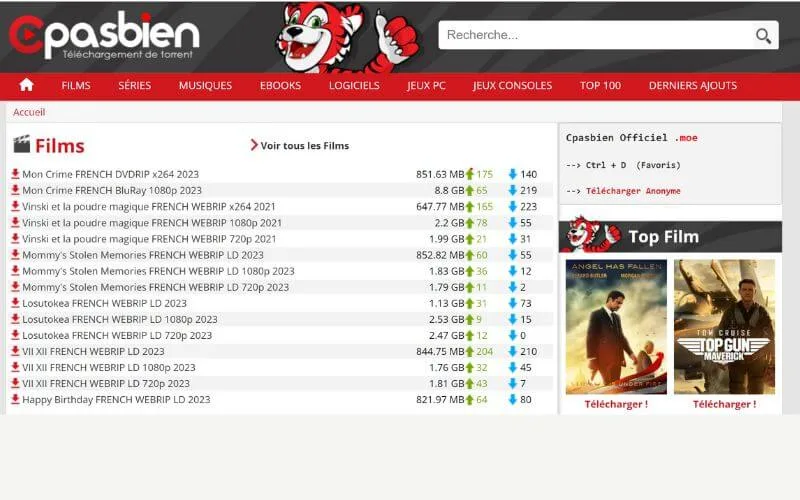Open DERNIERS AJOUTS page

[693, 85]
